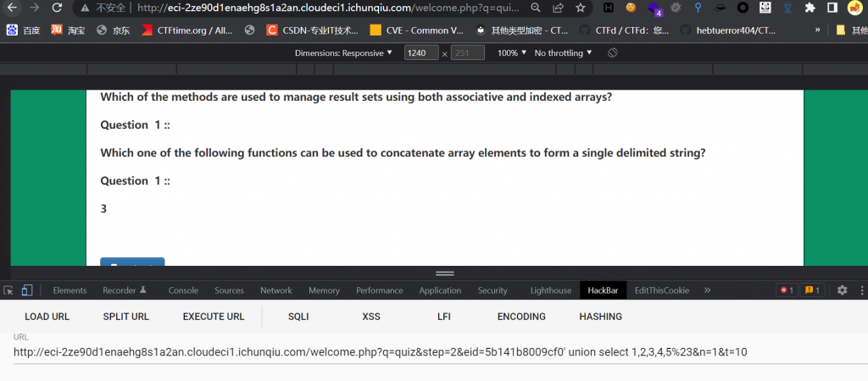Click the HackBar URL text field
This screenshot has height=381, width=868.
point(424,352)
